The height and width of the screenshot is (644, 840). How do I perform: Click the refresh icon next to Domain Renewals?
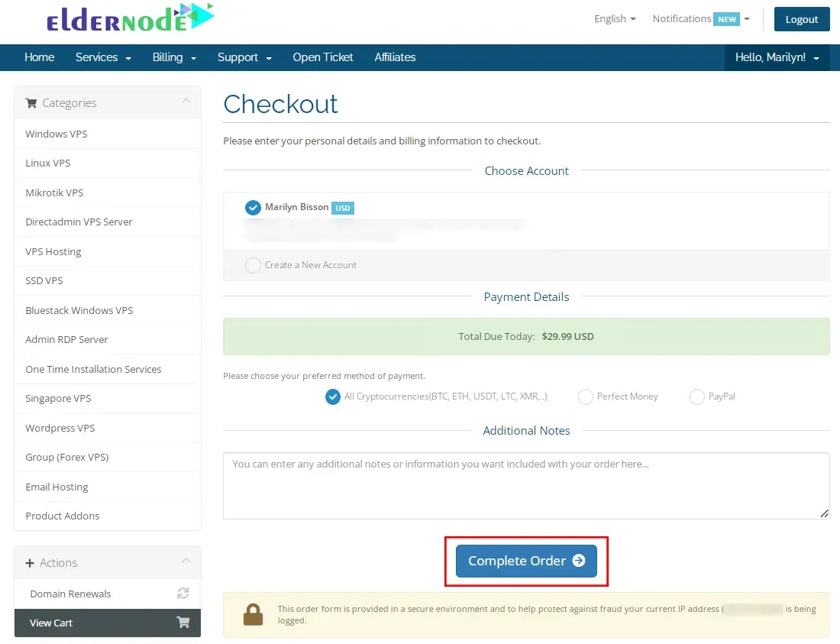click(x=183, y=593)
